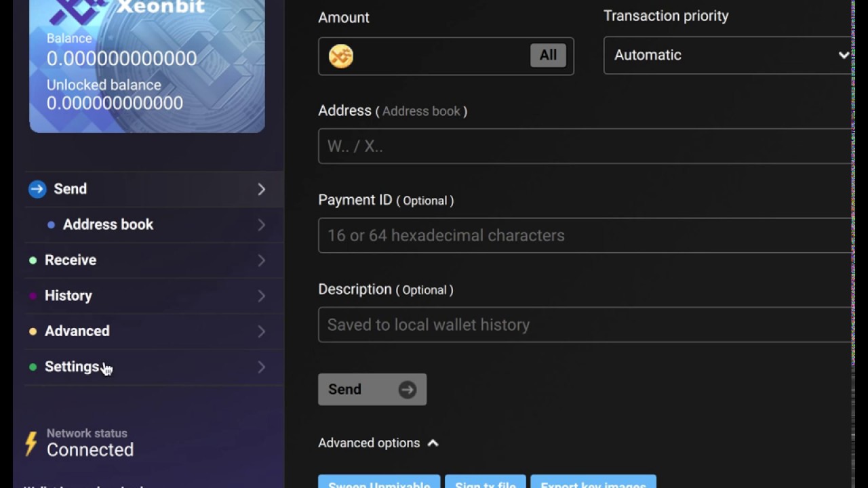Click the Xeonbit wallet card

[147, 66]
